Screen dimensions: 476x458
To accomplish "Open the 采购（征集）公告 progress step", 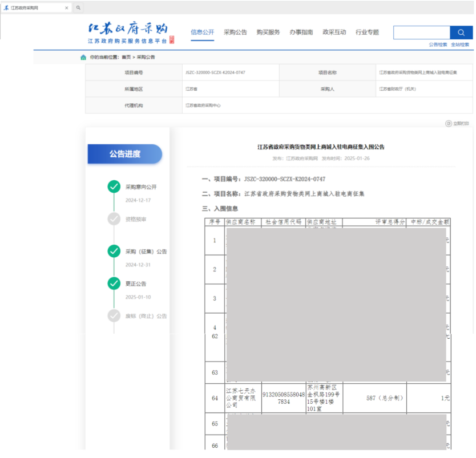I will click(x=146, y=252).
